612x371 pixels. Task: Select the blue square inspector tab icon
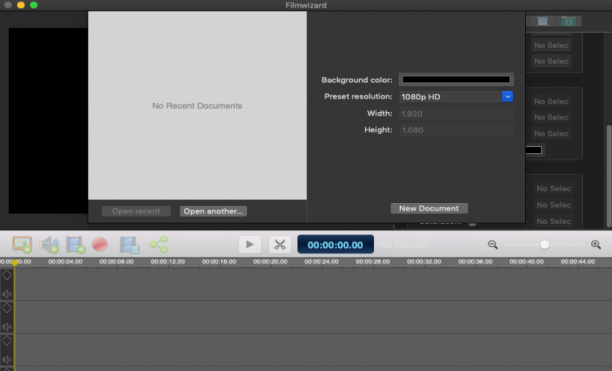pos(543,21)
